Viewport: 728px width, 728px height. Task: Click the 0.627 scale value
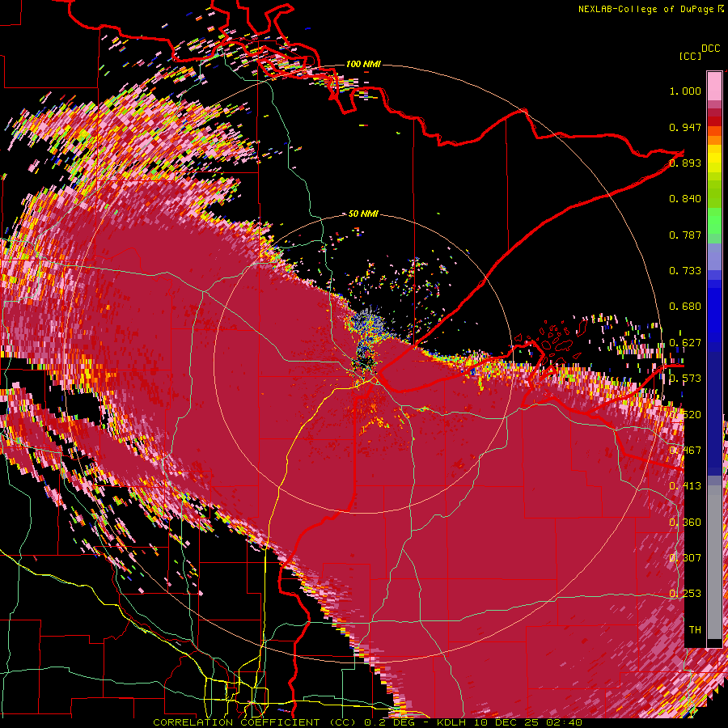pyautogui.click(x=685, y=343)
